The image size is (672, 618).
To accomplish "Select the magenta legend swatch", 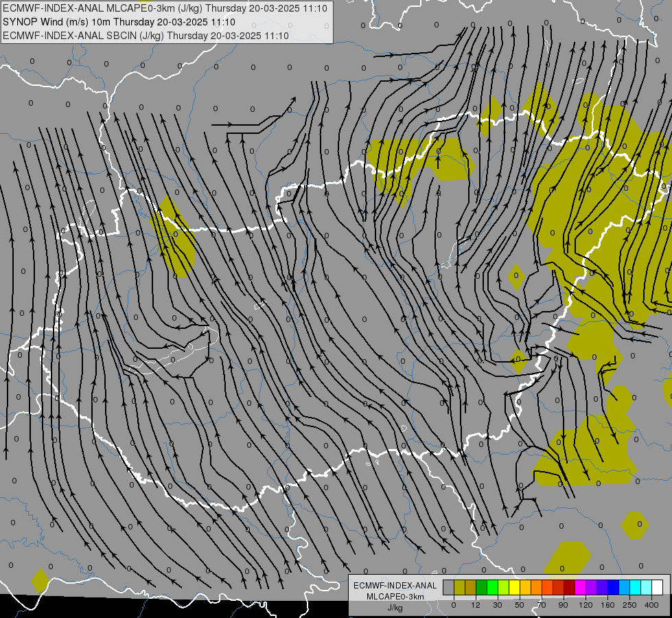I will coord(581,587).
